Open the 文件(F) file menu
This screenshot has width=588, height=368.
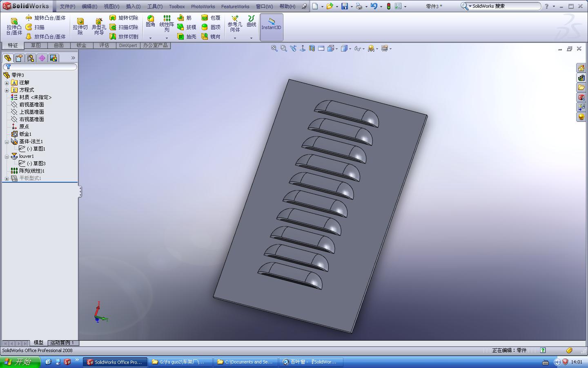click(67, 7)
